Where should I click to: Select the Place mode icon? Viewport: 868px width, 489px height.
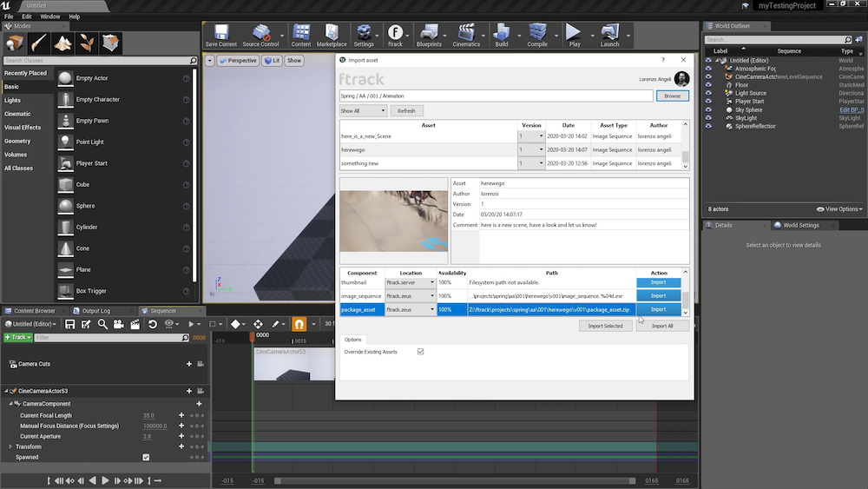[x=15, y=43]
